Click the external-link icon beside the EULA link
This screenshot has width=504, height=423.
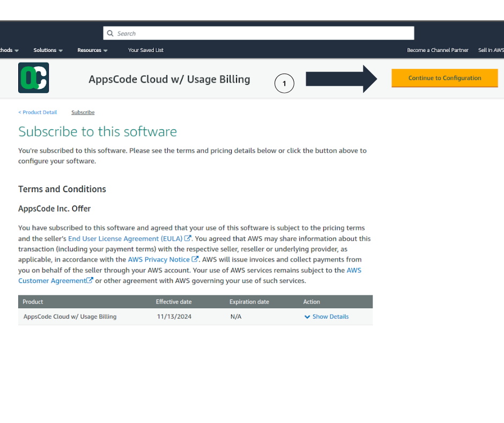click(x=188, y=238)
